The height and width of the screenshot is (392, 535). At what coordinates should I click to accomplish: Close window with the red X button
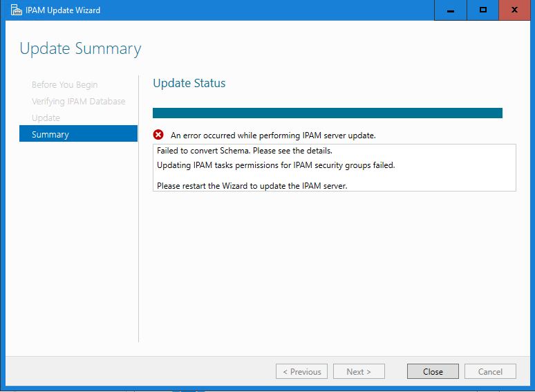pos(514,10)
